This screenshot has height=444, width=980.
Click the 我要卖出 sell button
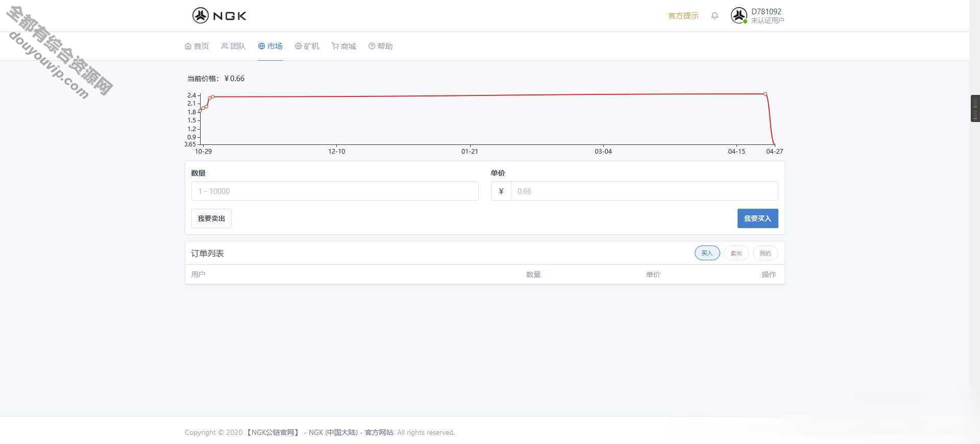[211, 218]
